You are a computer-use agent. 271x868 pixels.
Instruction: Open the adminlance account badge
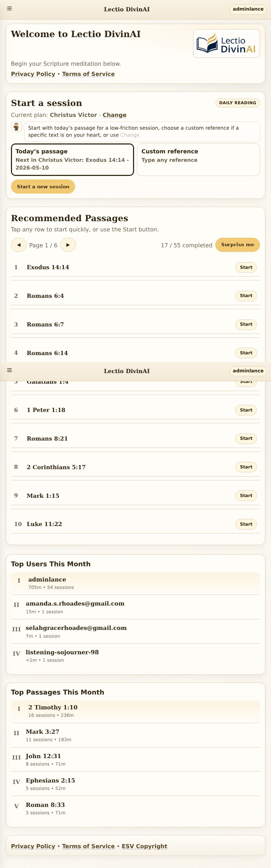248,9
